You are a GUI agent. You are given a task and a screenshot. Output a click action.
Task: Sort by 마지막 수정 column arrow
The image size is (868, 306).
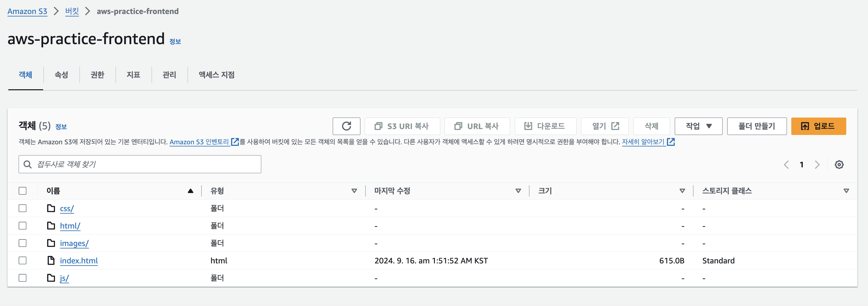pos(518,191)
